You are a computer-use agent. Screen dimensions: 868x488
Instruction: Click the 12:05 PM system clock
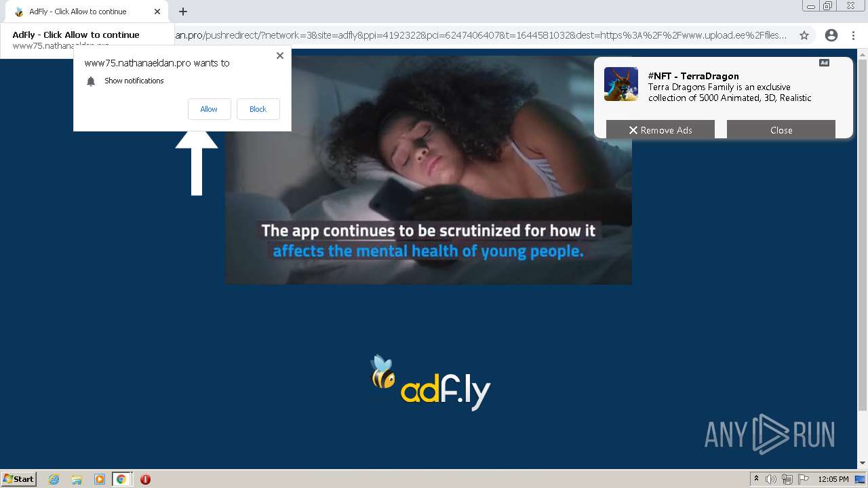pos(833,479)
